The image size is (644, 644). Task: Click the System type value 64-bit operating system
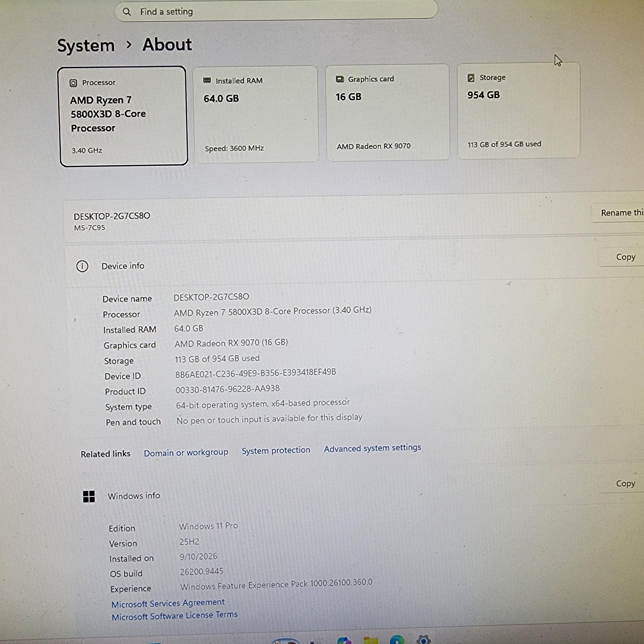[263, 404]
